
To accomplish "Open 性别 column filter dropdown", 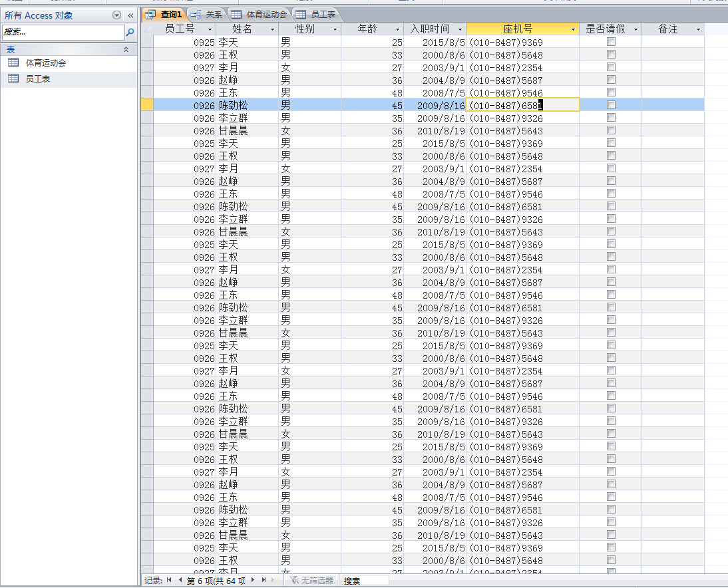I will pos(335,29).
